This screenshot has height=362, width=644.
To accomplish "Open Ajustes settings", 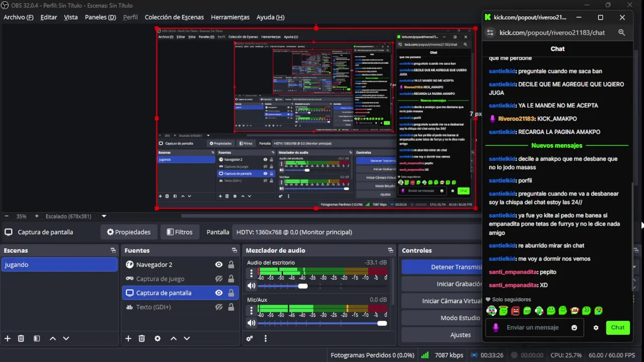I will click(x=442, y=335).
